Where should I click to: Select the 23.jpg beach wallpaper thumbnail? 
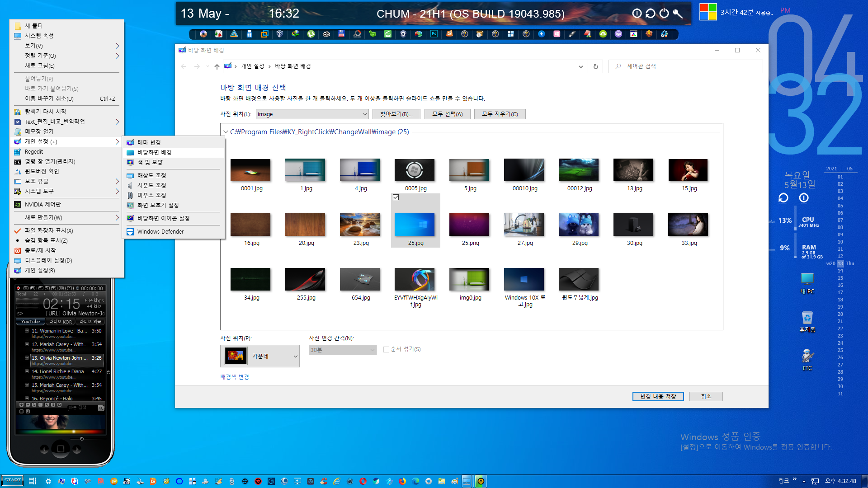(x=360, y=225)
